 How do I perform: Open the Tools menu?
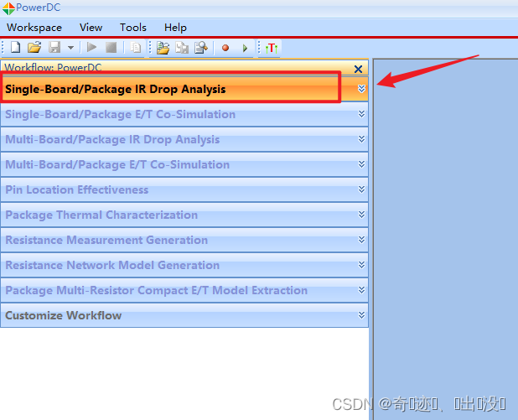[132, 28]
